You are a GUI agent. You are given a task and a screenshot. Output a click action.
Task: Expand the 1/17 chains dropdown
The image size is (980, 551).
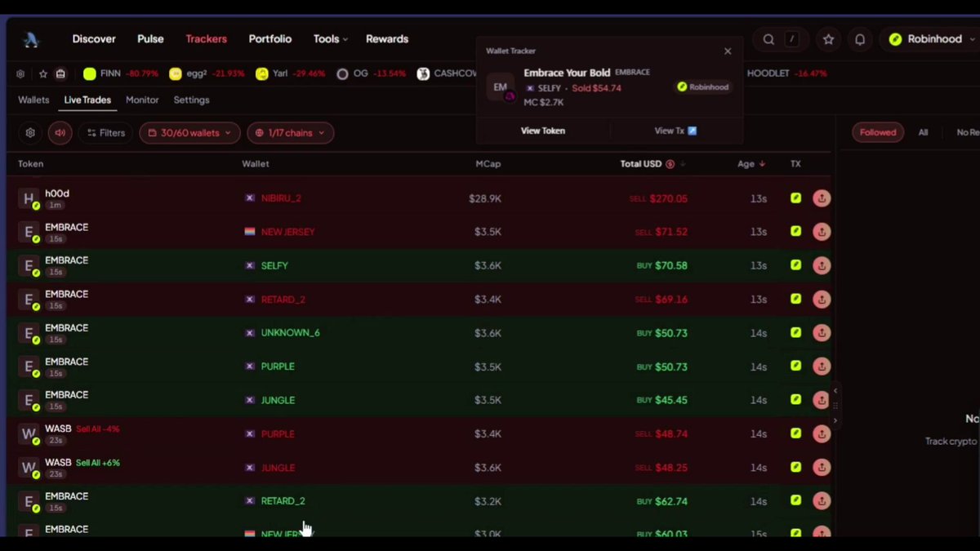pos(290,133)
